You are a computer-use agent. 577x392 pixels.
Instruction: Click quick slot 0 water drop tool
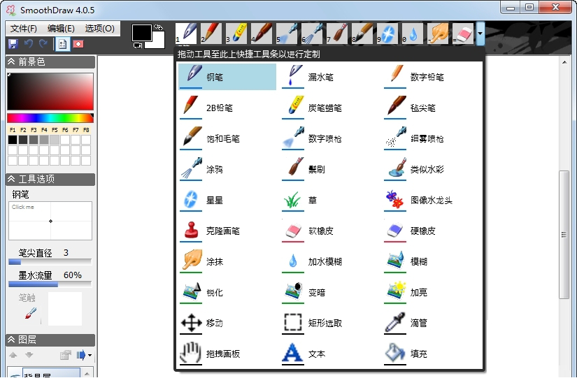[x=412, y=33]
